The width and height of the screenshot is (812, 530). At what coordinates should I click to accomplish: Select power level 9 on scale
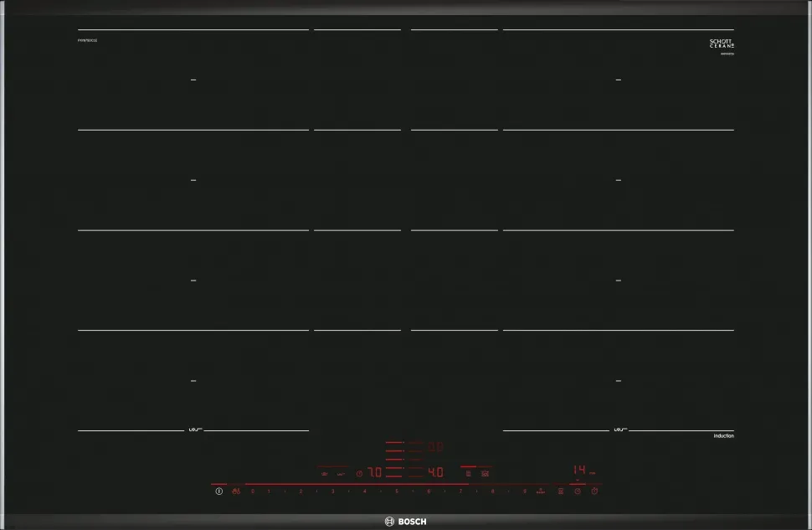tap(525, 491)
